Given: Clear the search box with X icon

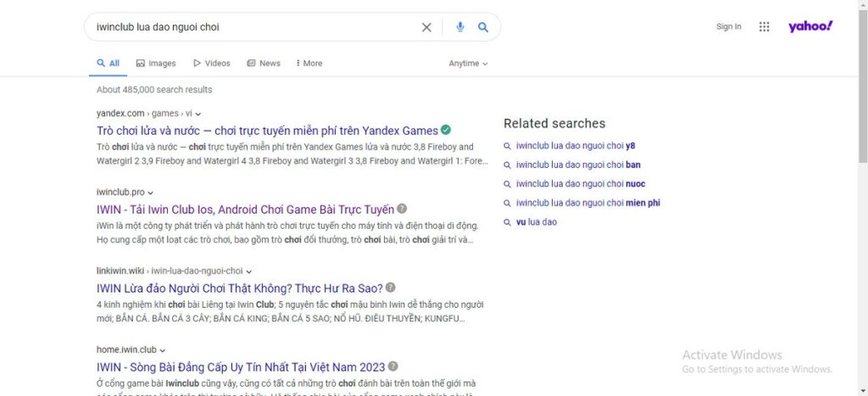Looking at the screenshot, I should pos(426,27).
